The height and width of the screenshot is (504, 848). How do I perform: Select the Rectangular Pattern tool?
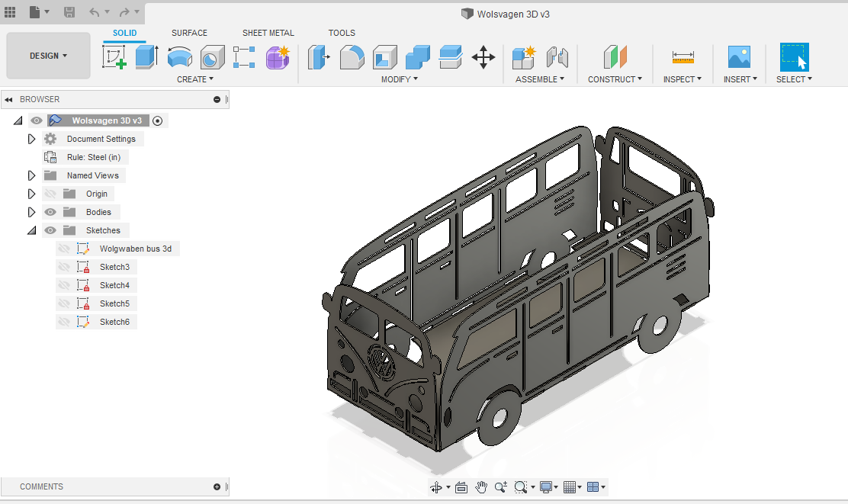point(244,56)
